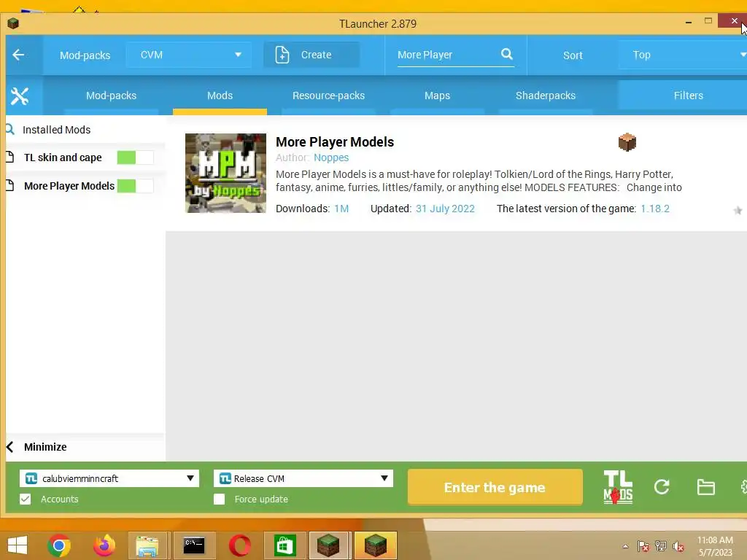Click the Sort label

point(573,55)
